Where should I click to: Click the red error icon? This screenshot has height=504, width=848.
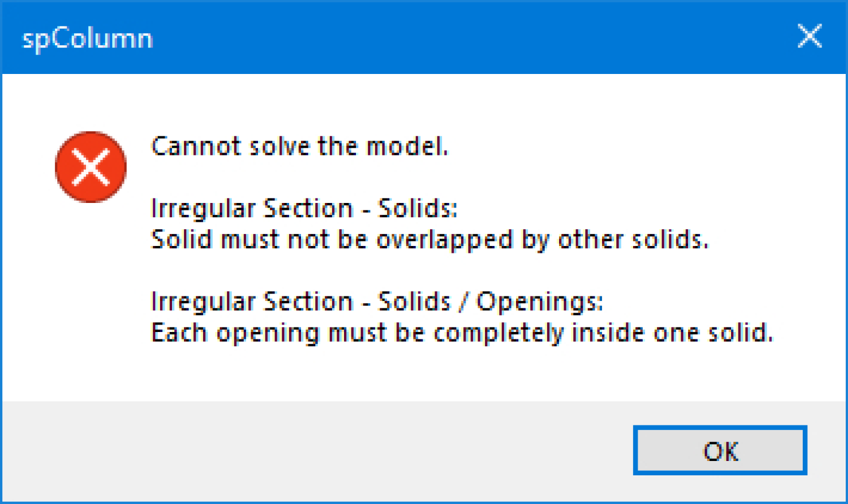tap(91, 167)
